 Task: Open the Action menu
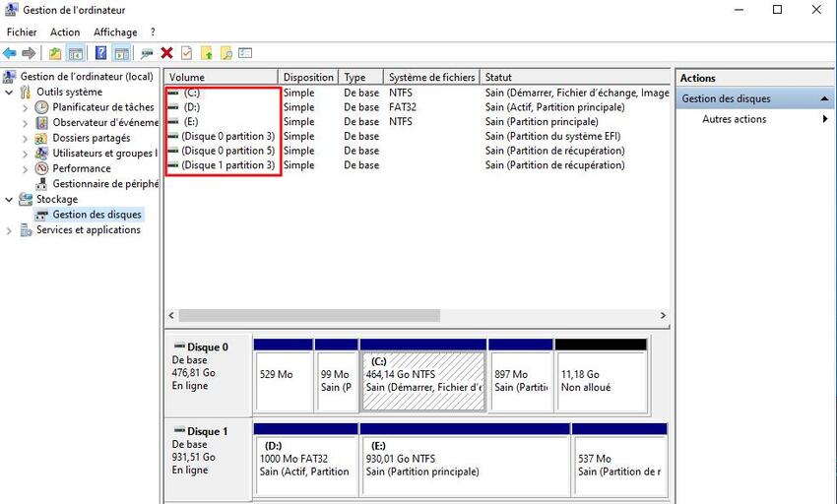click(65, 32)
